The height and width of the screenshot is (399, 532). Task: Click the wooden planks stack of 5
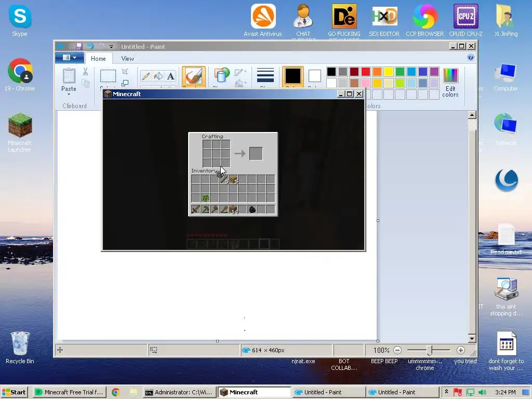coord(233,179)
